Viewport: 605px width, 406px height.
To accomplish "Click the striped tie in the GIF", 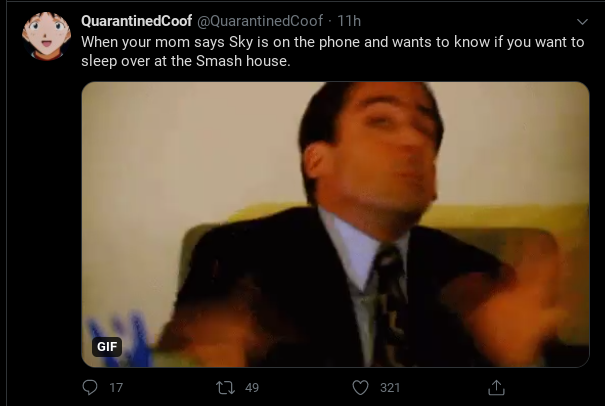I will tap(390, 305).
